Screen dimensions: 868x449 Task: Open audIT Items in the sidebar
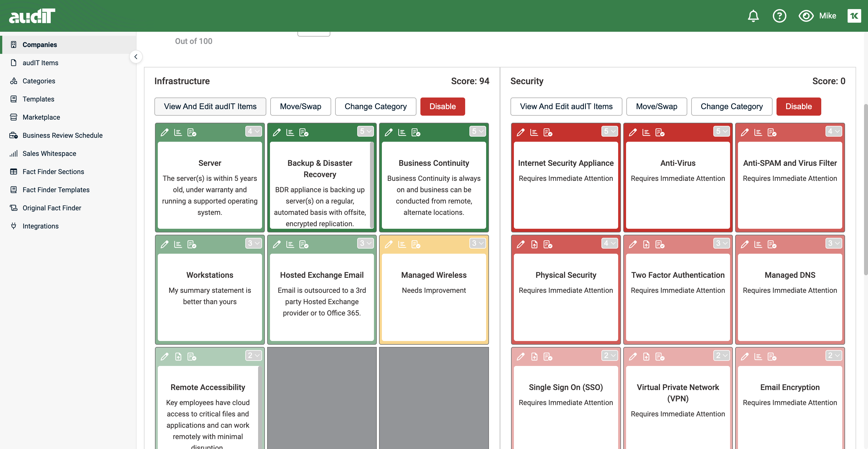68,63
